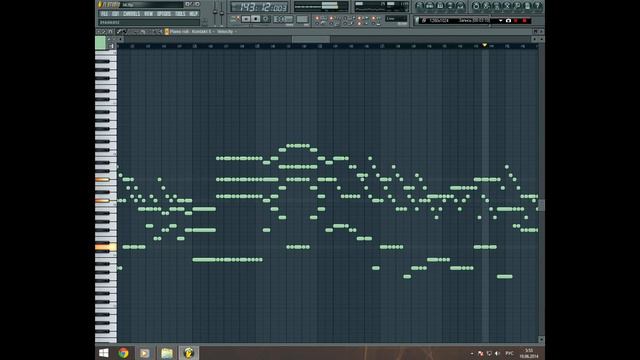Image resolution: width=640 pixels, height=360 pixels.
Task: Show the browser via shortcut icon
Action: pos(450,6)
